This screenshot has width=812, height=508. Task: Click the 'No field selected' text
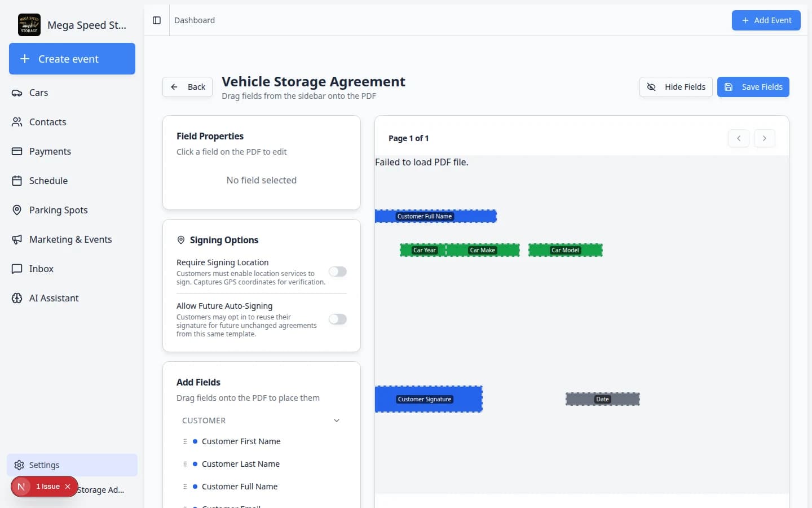[x=262, y=180]
